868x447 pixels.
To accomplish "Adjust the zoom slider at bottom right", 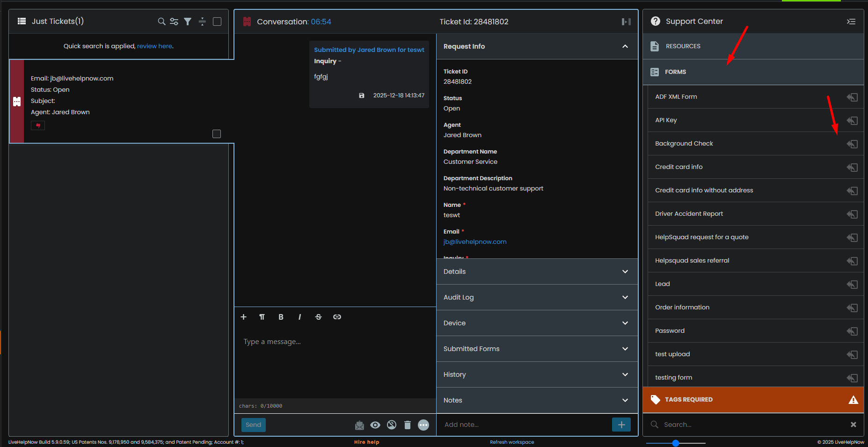I will click(675, 443).
